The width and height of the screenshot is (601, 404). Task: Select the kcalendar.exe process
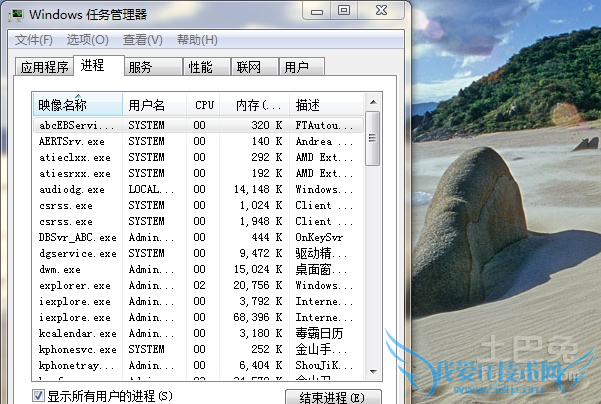click(198, 333)
